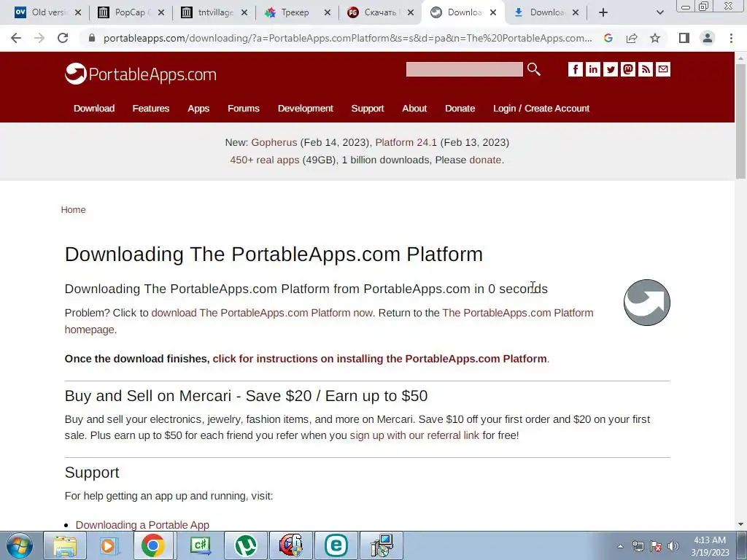Click the round PortableApps platform logo
The width and height of the screenshot is (747, 560).
[x=647, y=303]
